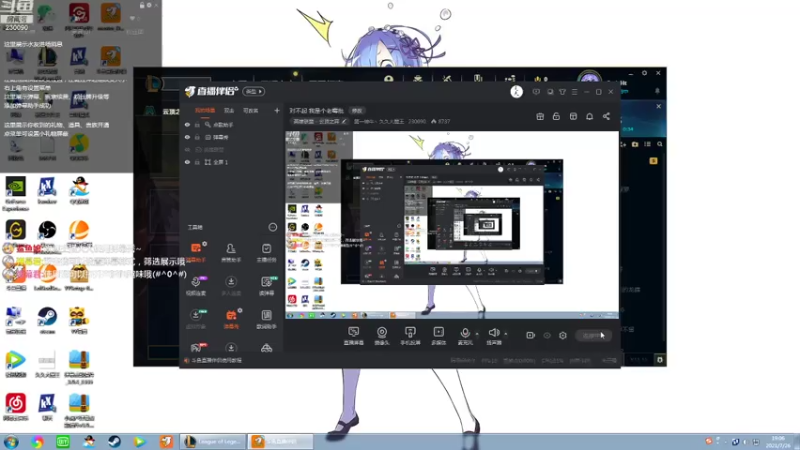The width and height of the screenshot is (800, 450).
Task: Click the round user avatar in title bar
Action: [516, 92]
